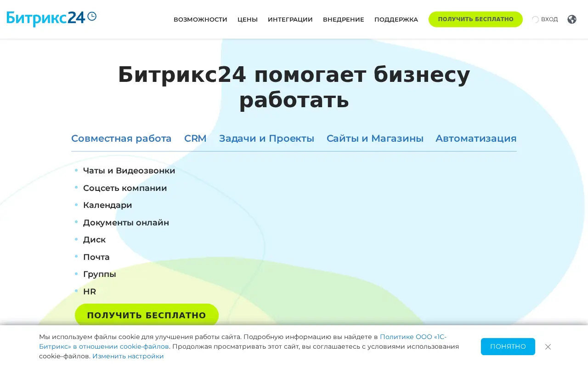Image resolution: width=588 pixels, height=368 pixels.
Task: Click the large Получить бесплатно button under the list
Action: click(x=147, y=315)
